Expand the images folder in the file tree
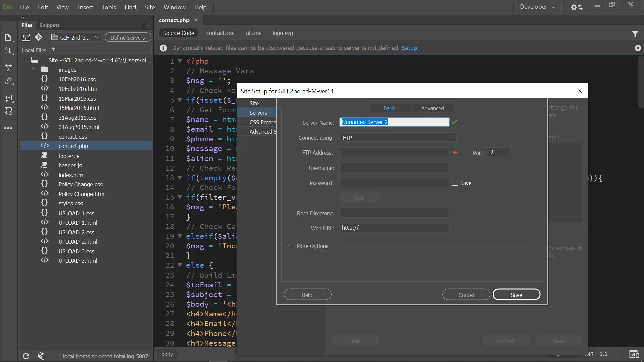 (x=33, y=70)
